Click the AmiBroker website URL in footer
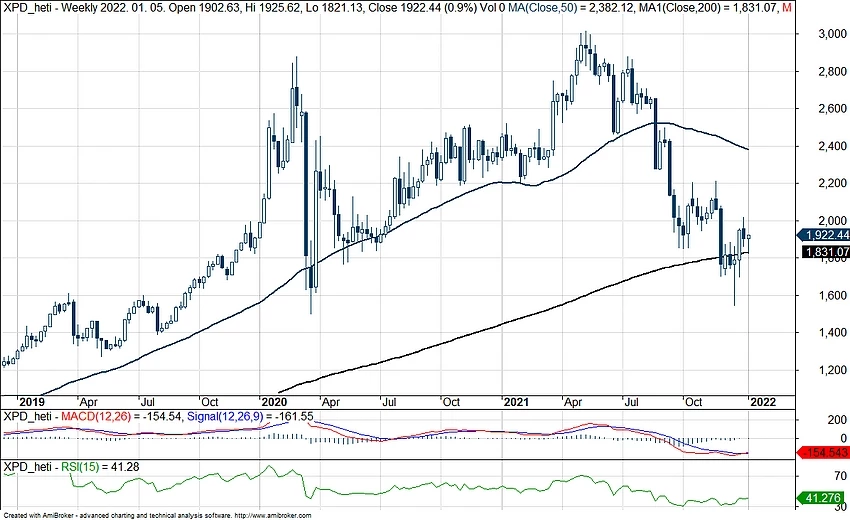This screenshot has width=850, height=520. pos(274,516)
